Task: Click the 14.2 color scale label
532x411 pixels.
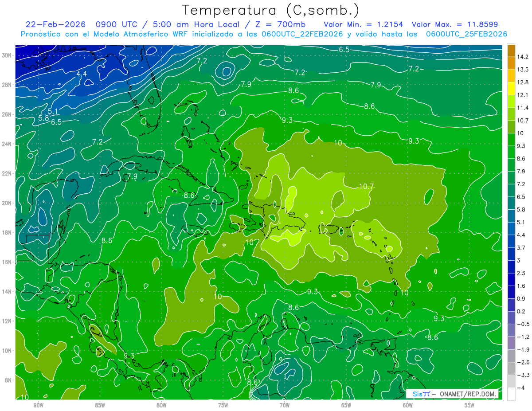Action: tap(522, 57)
